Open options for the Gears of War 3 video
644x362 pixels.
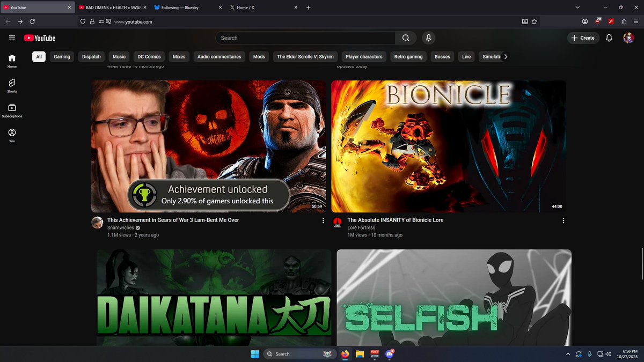coord(323,220)
